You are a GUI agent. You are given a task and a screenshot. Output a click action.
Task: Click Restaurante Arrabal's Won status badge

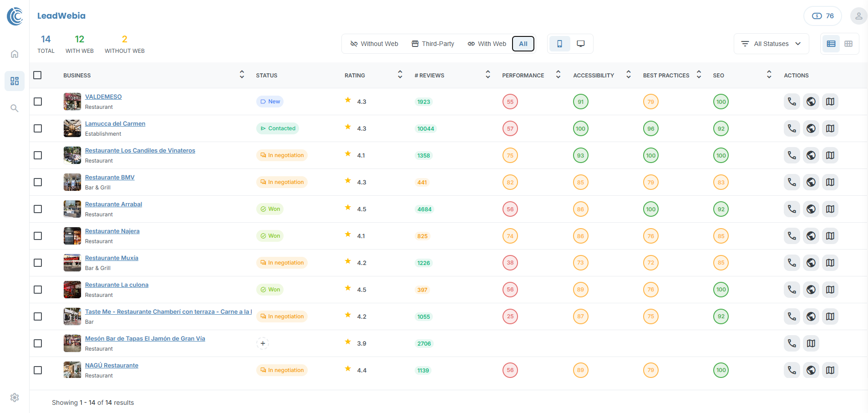tap(270, 209)
